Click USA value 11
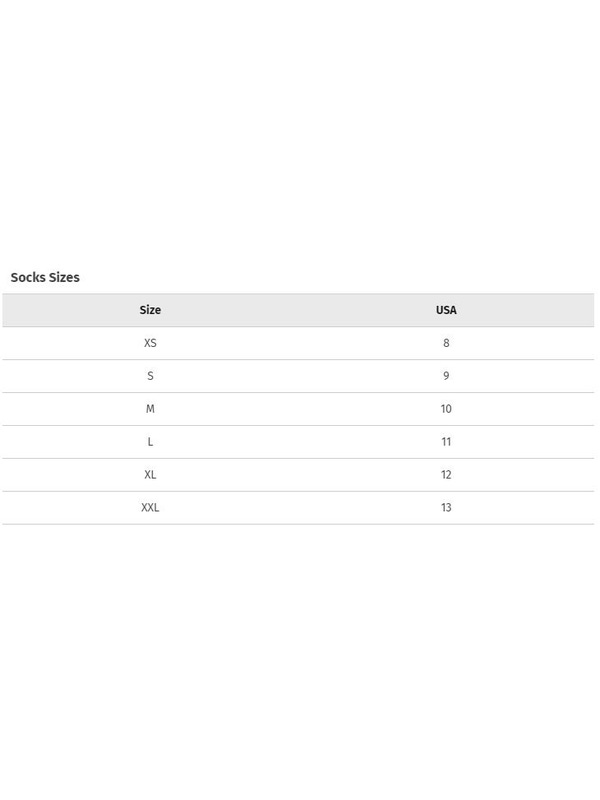 [446, 442]
